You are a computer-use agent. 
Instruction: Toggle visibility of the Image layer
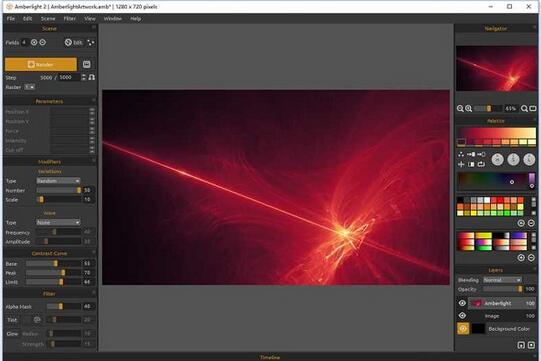point(462,315)
